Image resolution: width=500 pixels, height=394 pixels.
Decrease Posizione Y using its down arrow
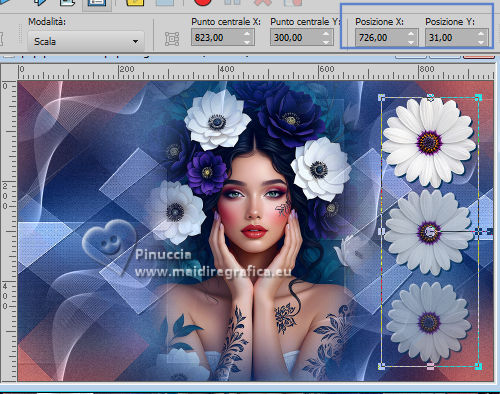click(x=481, y=42)
